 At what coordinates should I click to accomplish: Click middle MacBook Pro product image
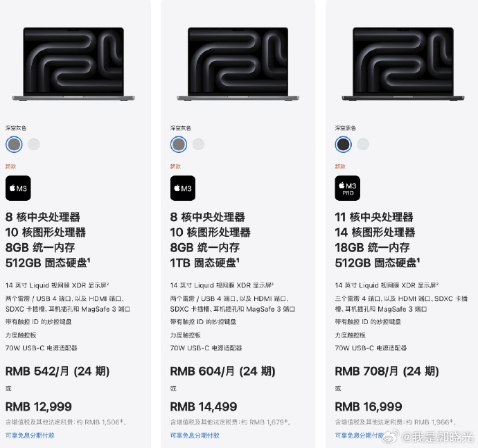tap(238, 64)
